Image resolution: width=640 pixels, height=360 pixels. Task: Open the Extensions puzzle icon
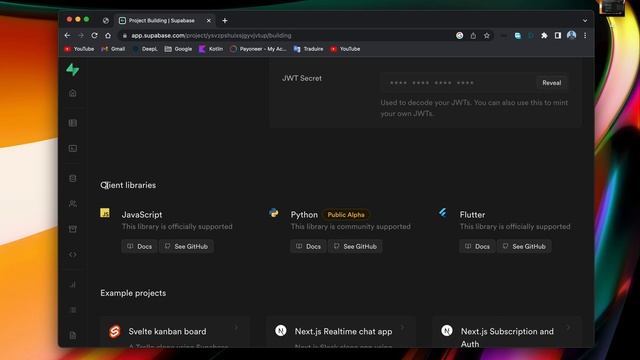click(x=544, y=36)
